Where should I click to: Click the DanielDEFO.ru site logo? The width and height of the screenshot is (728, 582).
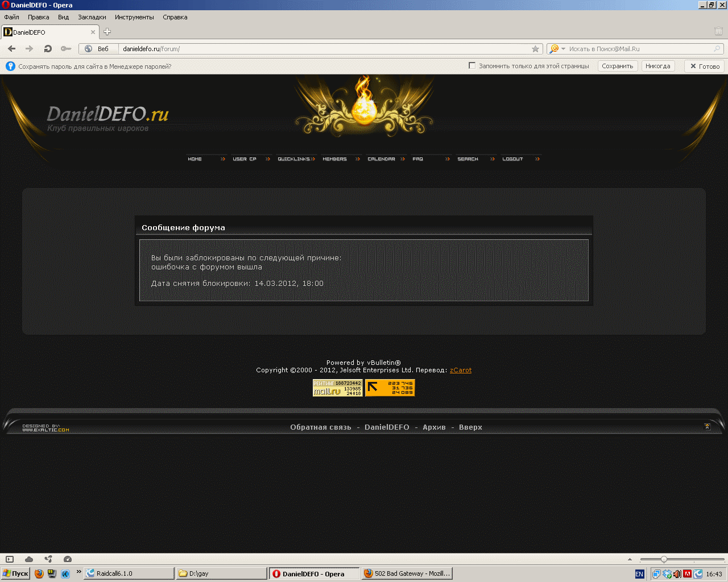107,118
